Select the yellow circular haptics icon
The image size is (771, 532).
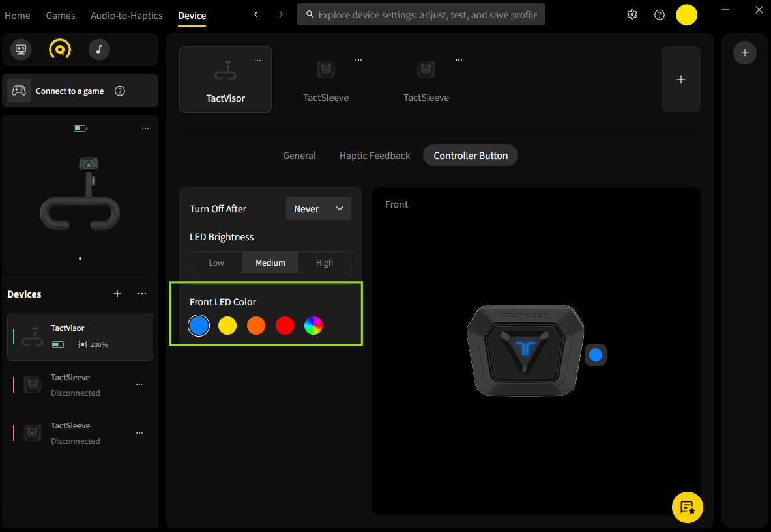[x=60, y=49]
